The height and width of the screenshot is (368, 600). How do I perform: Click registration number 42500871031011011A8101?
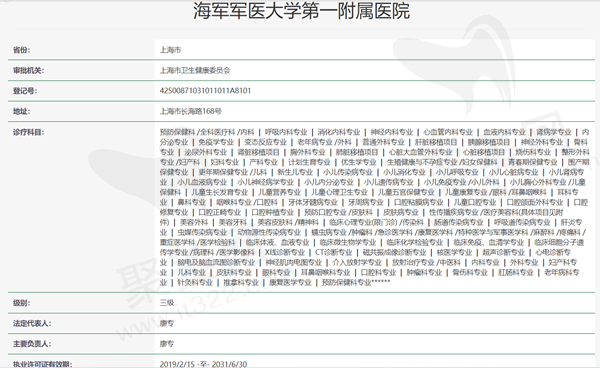(205, 91)
